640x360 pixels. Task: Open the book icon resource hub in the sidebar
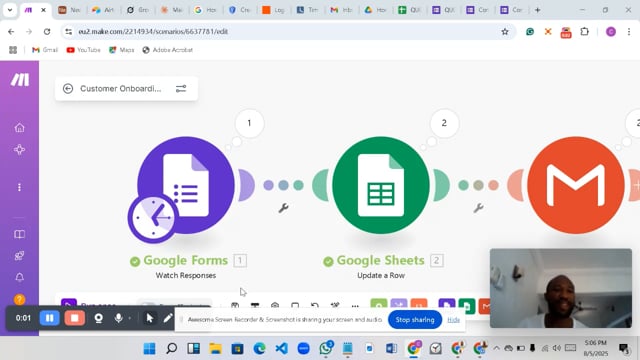coord(19,234)
